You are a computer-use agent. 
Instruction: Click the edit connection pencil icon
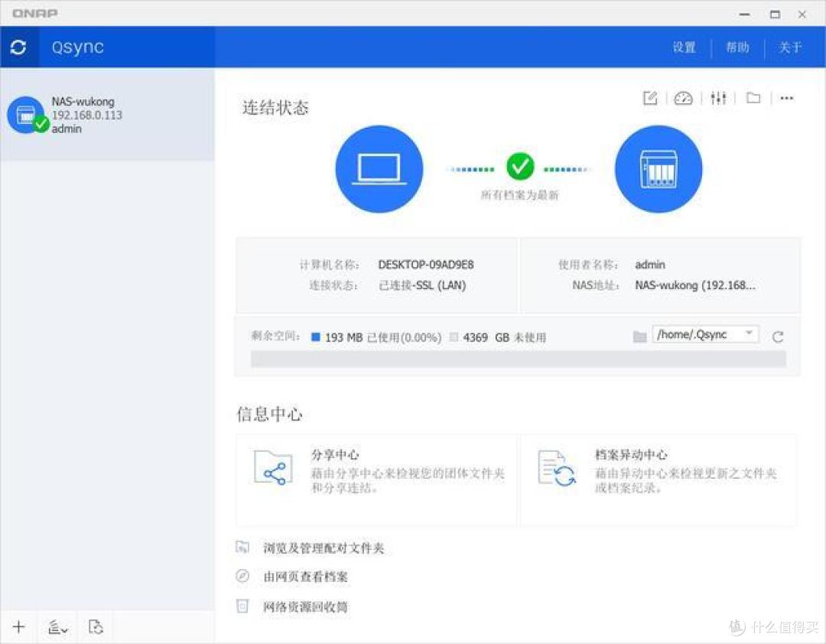click(650, 98)
